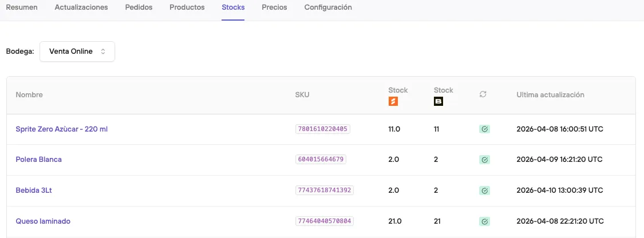Click stock value 11.0 for Sprite Zero
Screen dimensions: 644x238
pyautogui.click(x=394, y=129)
